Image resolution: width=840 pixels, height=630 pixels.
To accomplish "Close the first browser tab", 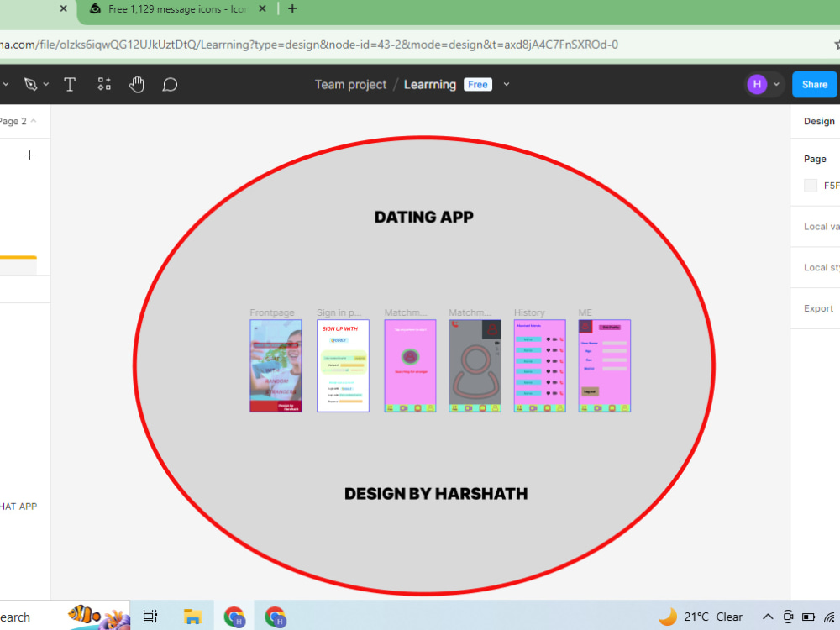I will tap(63, 8).
